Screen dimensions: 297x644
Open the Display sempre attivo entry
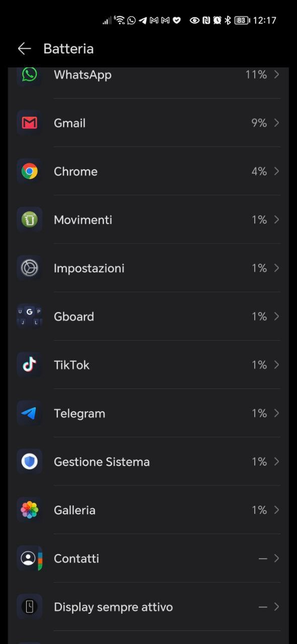point(148,607)
